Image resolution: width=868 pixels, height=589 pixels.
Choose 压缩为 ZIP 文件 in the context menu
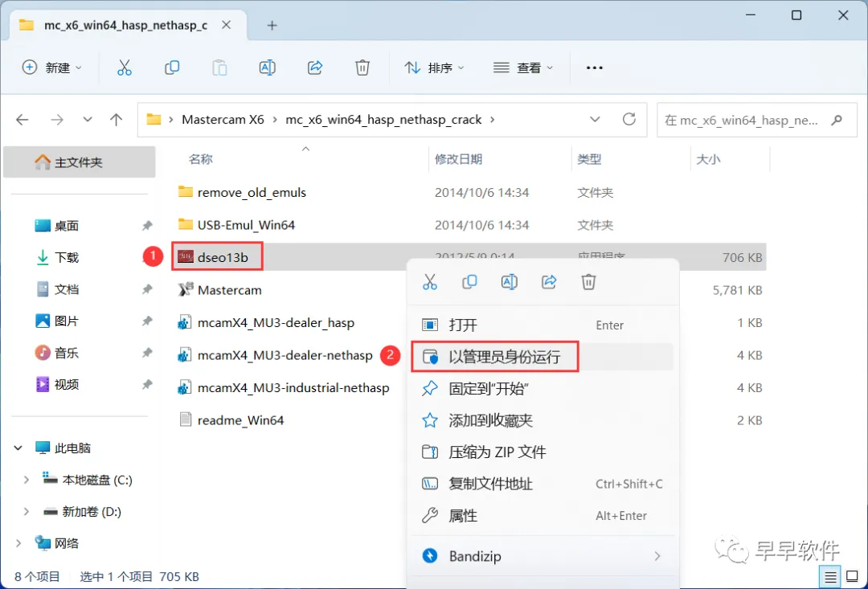[542, 452]
